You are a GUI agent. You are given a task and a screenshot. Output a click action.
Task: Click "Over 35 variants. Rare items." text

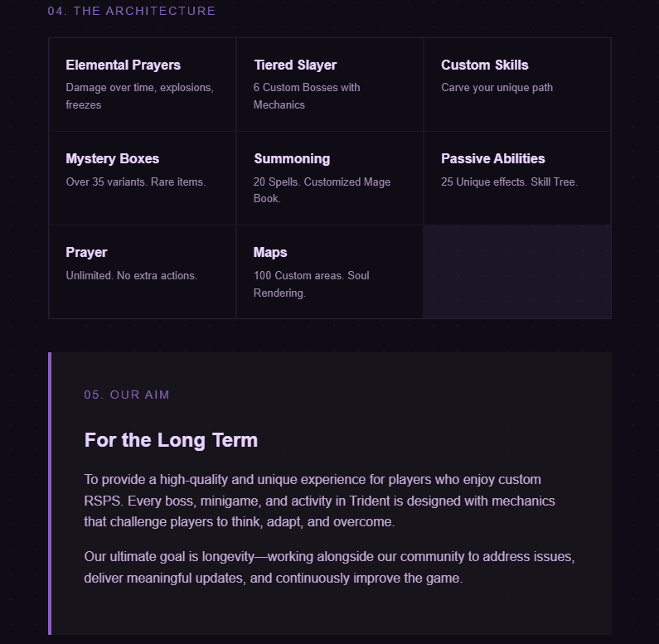[135, 182]
